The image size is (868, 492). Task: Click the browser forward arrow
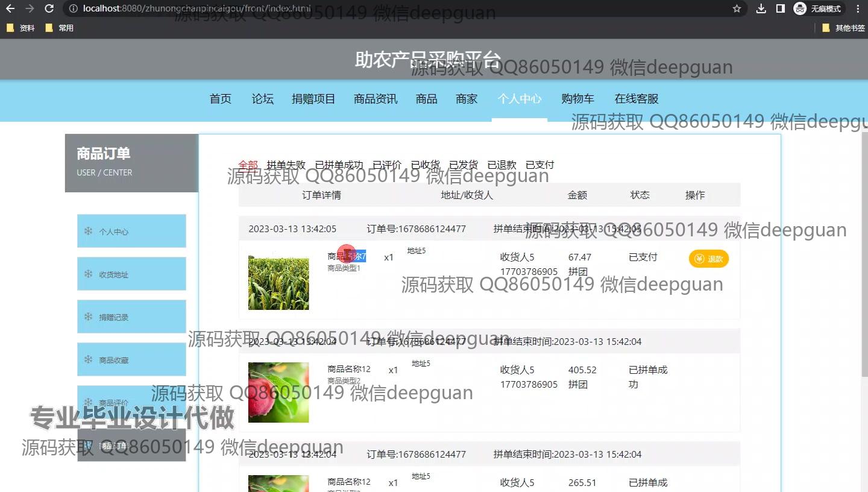[30, 8]
